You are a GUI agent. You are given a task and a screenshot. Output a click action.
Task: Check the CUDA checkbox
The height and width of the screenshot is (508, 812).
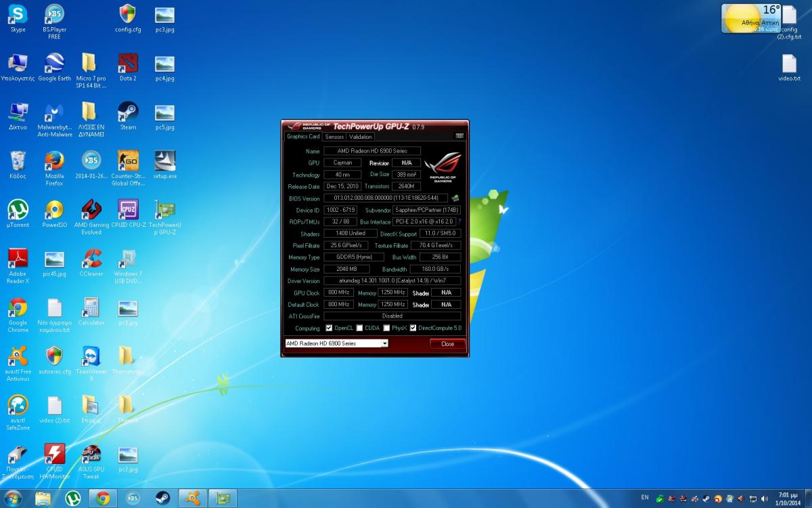click(359, 328)
